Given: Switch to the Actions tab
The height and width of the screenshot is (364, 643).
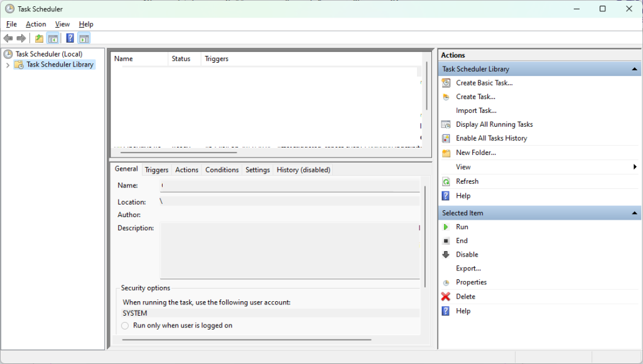Looking at the screenshot, I should point(186,169).
